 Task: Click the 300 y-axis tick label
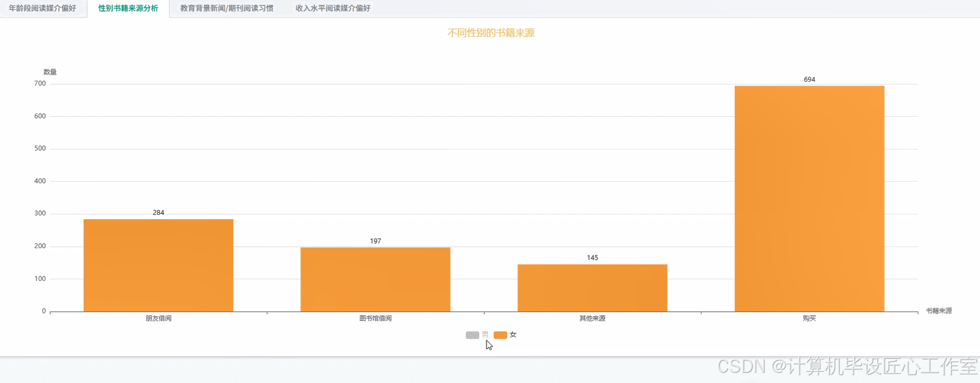point(40,213)
